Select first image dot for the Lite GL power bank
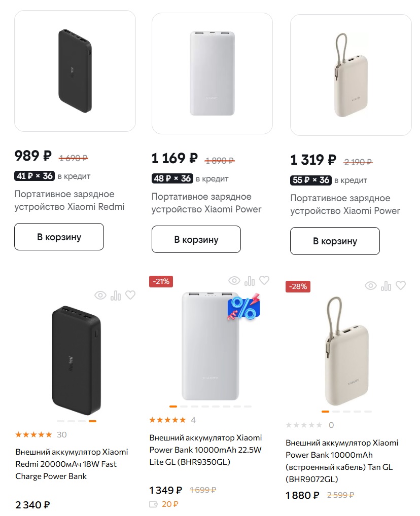420x516 pixels. click(x=173, y=407)
